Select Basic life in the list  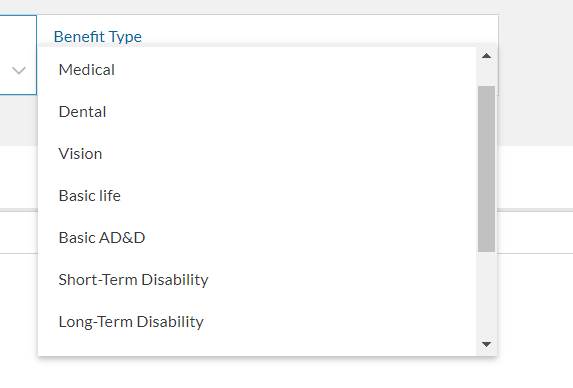click(257, 196)
